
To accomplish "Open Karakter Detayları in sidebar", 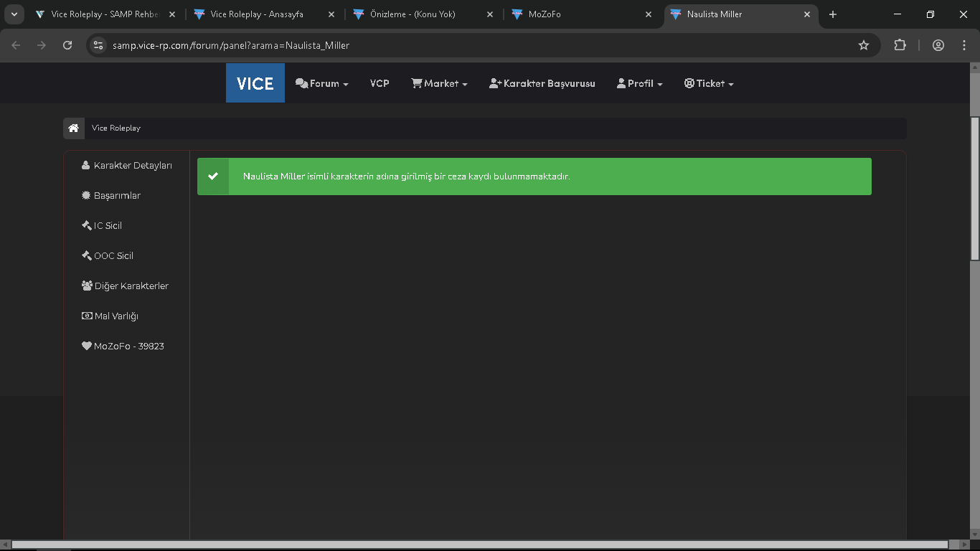I will click(x=127, y=166).
